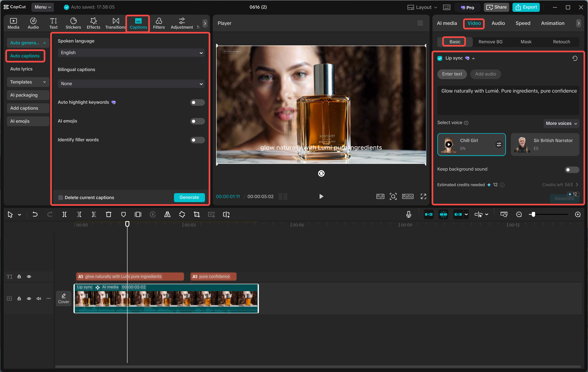Enable Keep background sound

coord(572,169)
